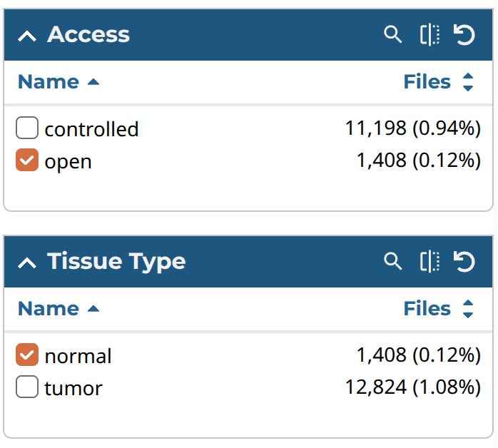Reset the Access facet selection

[464, 34]
